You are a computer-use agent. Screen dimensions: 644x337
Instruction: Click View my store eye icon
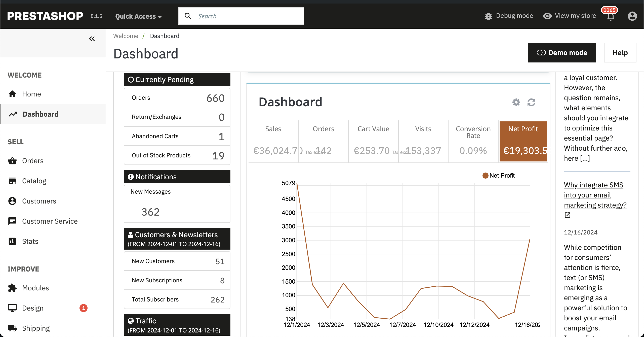tap(547, 16)
